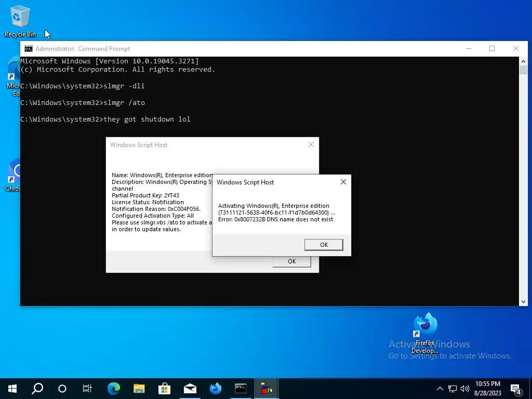Image resolution: width=532 pixels, height=399 pixels.
Task: Open File Explorer from taskbar
Action: click(x=139, y=389)
